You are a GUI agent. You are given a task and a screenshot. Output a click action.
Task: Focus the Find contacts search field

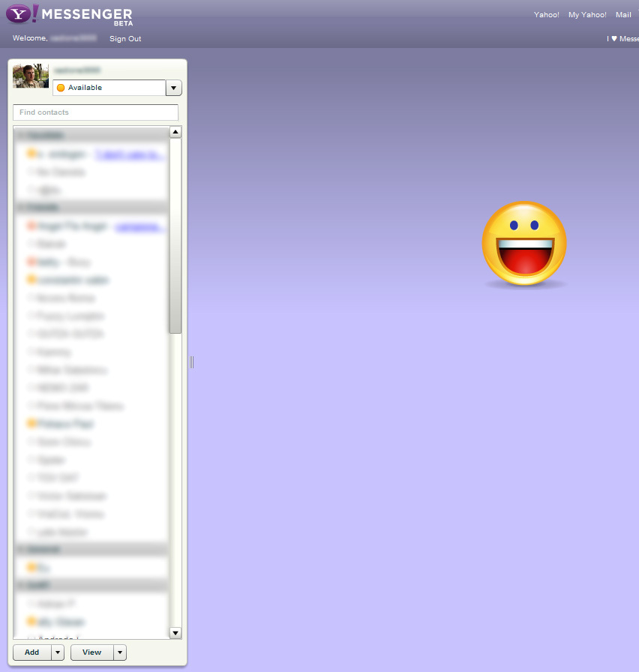click(95, 112)
